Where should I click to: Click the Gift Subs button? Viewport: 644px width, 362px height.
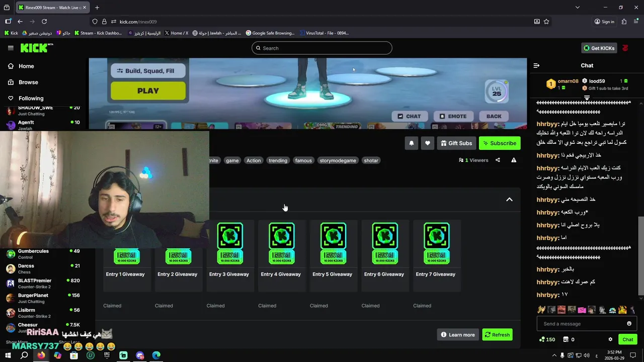456,143
